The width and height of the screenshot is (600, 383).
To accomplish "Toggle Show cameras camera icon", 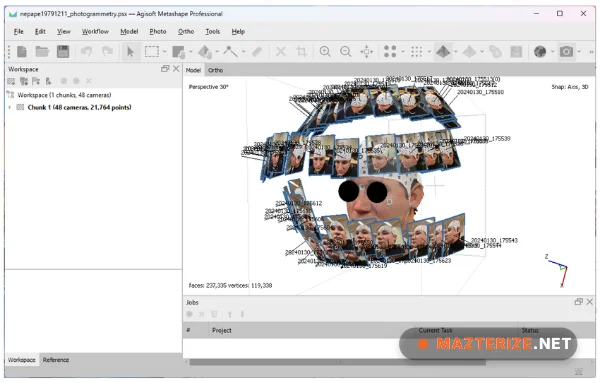I will coord(566,51).
